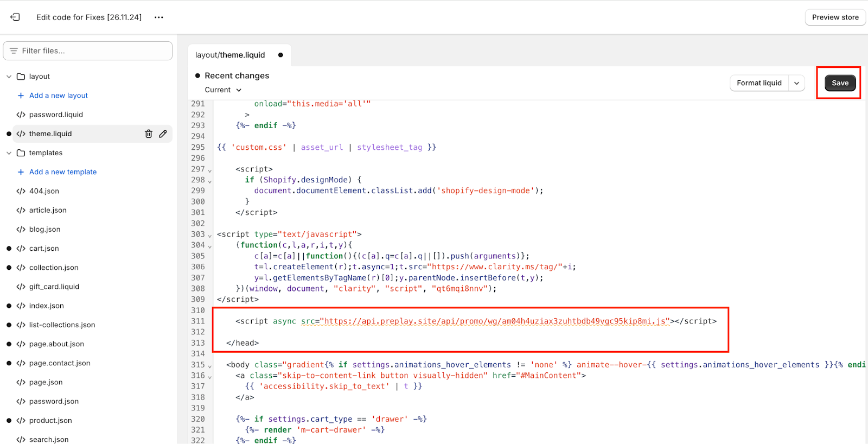Open index.json file

tap(46, 306)
